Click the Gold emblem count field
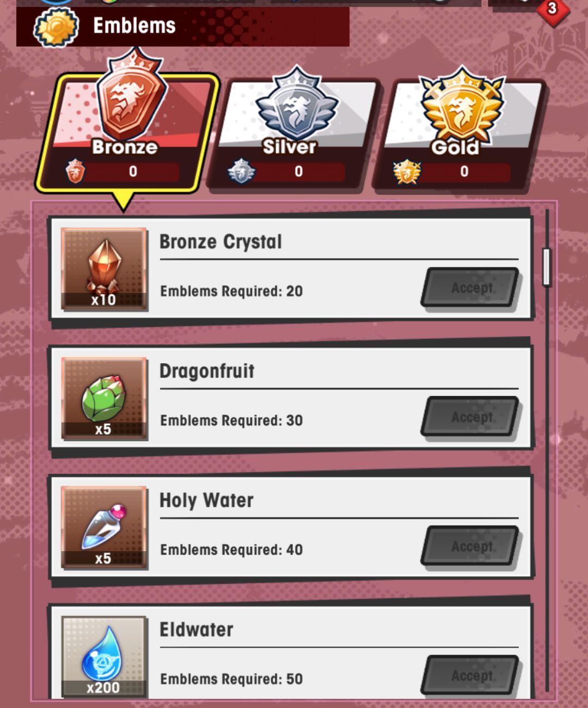The image size is (588, 708). click(464, 172)
